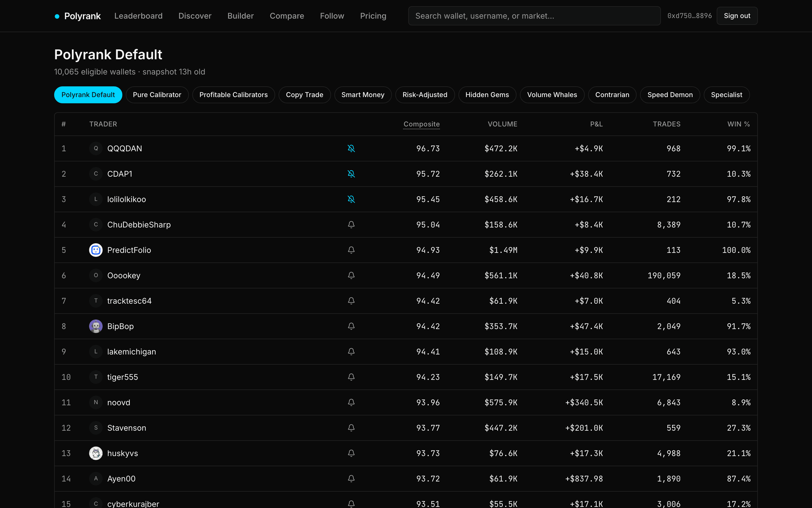The image size is (812, 508).
Task: Open BipBop trader profile
Action: (120, 326)
